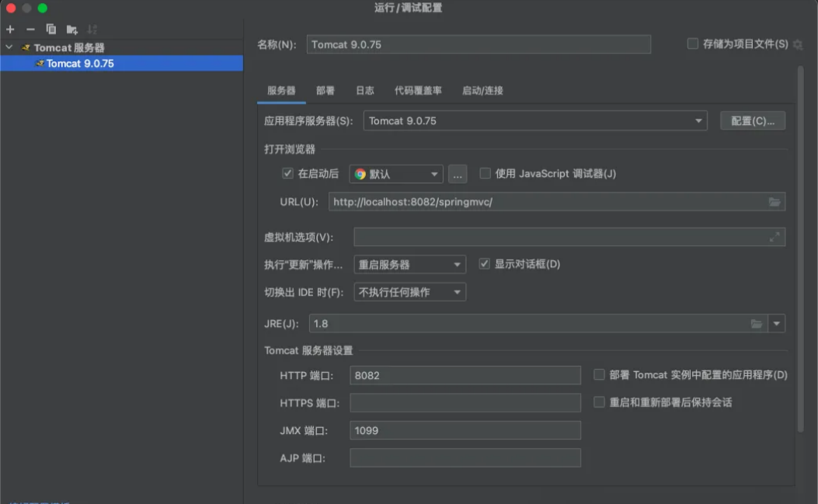Screen dimensions: 818x504
Task: Click the Tomcat 服务器设置 section heading
Action: [x=308, y=350]
